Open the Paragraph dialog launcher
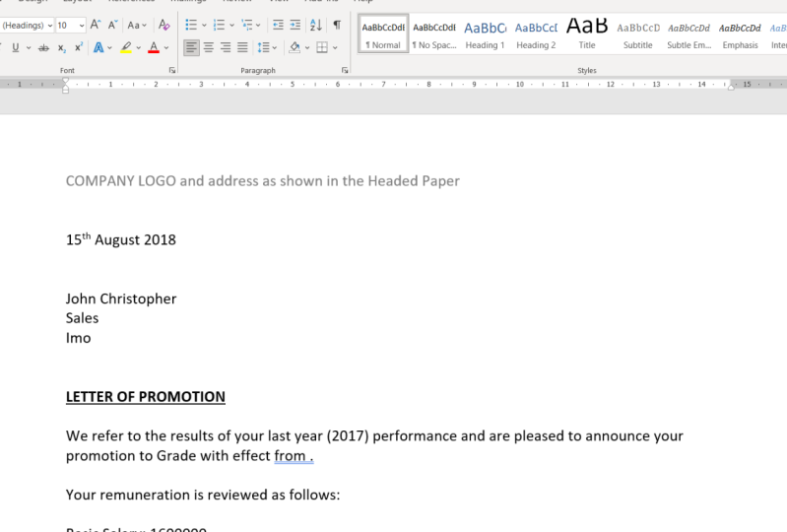Viewport: 787px width, 532px height. pyautogui.click(x=345, y=70)
